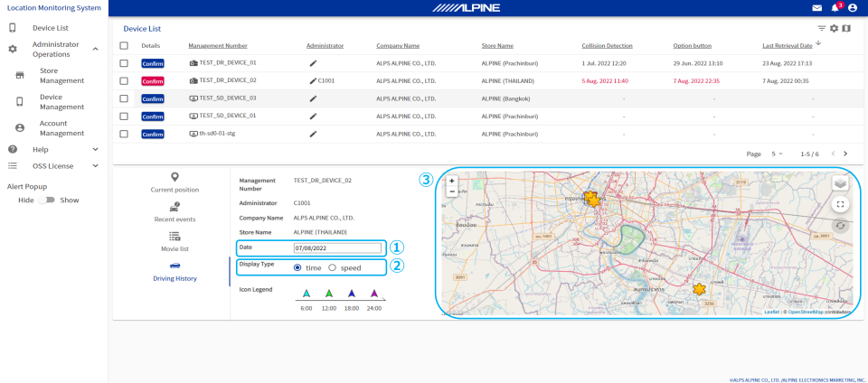
Task: Click collision time 5 Aug. 2022 11:40
Action: pos(605,80)
